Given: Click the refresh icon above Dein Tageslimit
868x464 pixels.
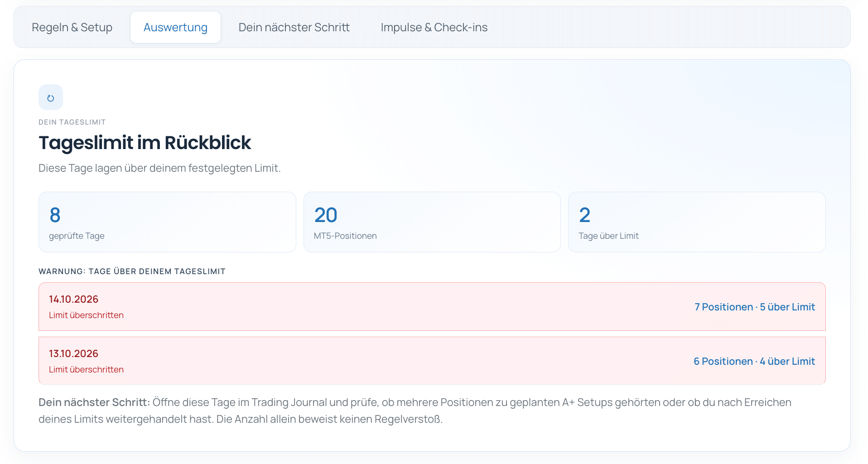Looking at the screenshot, I should pyautogui.click(x=51, y=97).
